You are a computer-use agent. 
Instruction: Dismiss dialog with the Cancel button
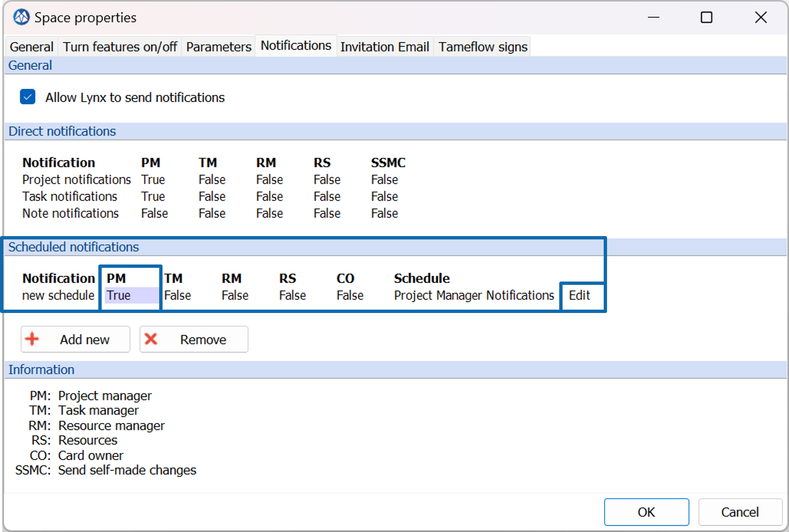click(740, 512)
